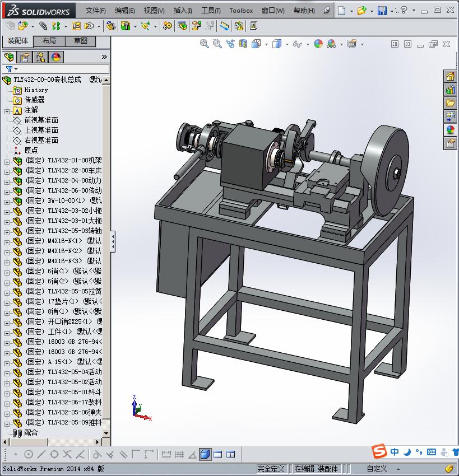Open SolidWorks Resources home icon in task pane
The height and width of the screenshot is (476, 459).
450,77
